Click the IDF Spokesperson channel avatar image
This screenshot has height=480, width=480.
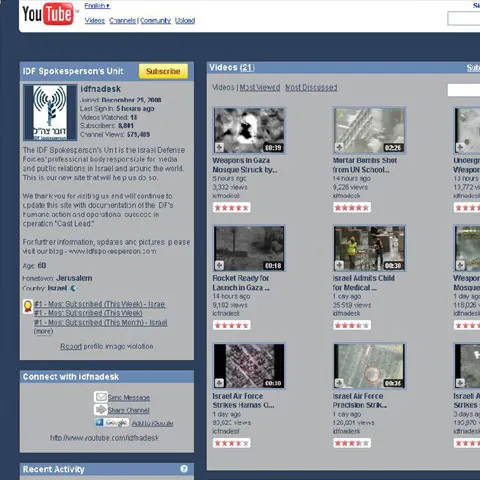pos(50,112)
